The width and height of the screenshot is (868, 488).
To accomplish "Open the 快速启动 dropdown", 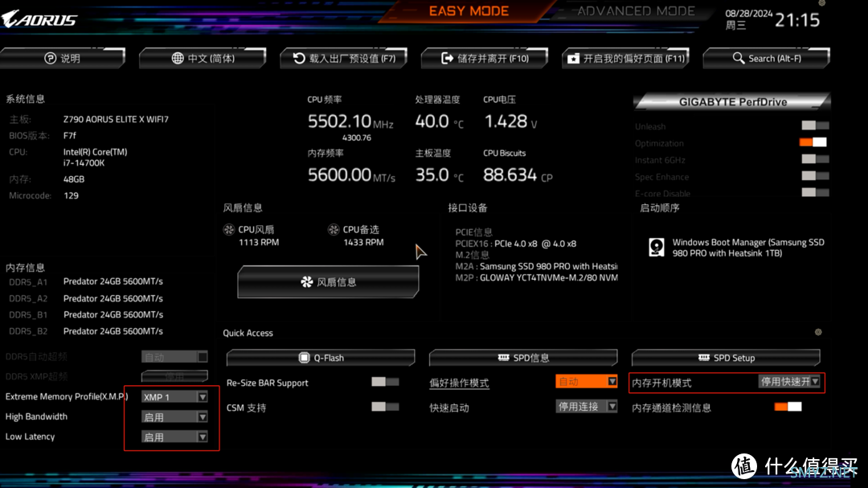I will coord(586,407).
